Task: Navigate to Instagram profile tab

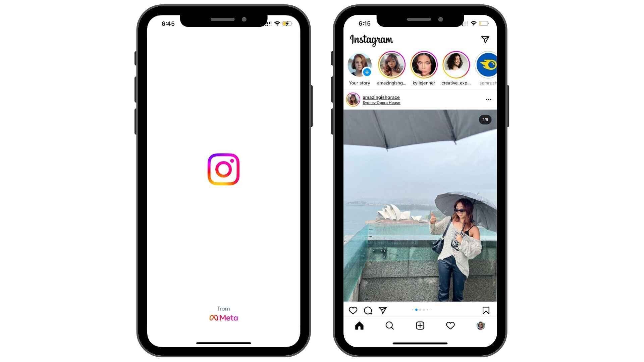Action: tap(480, 326)
